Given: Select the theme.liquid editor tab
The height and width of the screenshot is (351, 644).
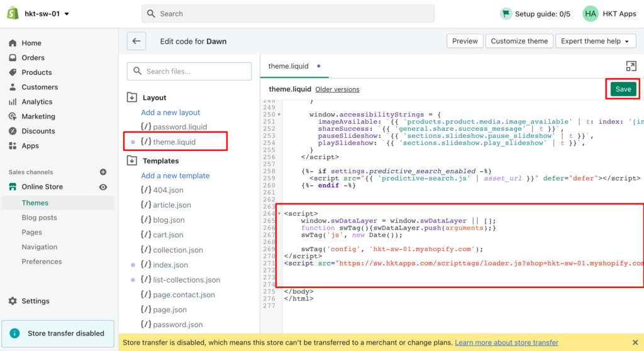Looking at the screenshot, I should coord(294,66).
